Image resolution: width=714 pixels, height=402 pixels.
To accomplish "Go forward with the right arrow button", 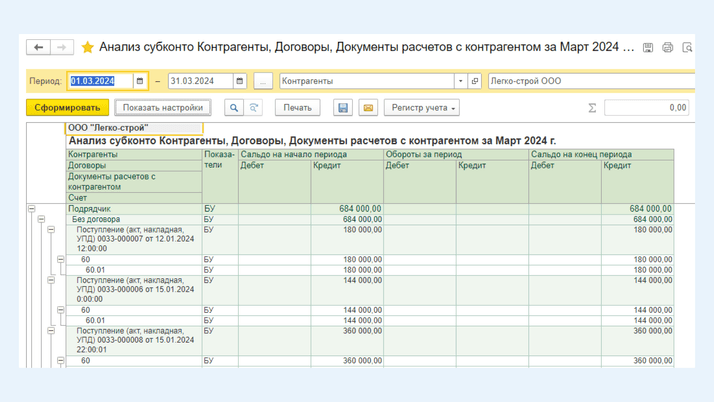I will click(61, 47).
